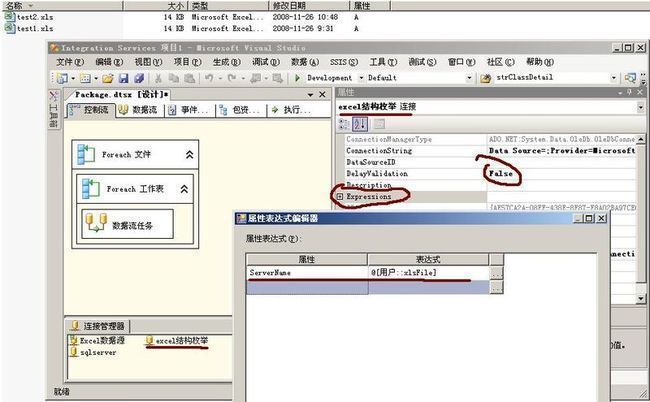
Task: Switch to the 数据流 designer tab
Action: click(x=139, y=110)
